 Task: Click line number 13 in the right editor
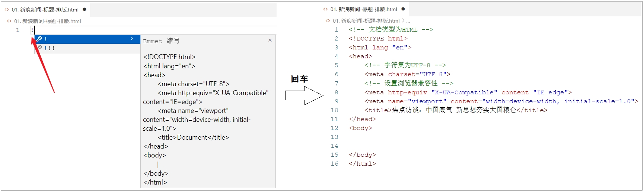pyautogui.click(x=334, y=137)
